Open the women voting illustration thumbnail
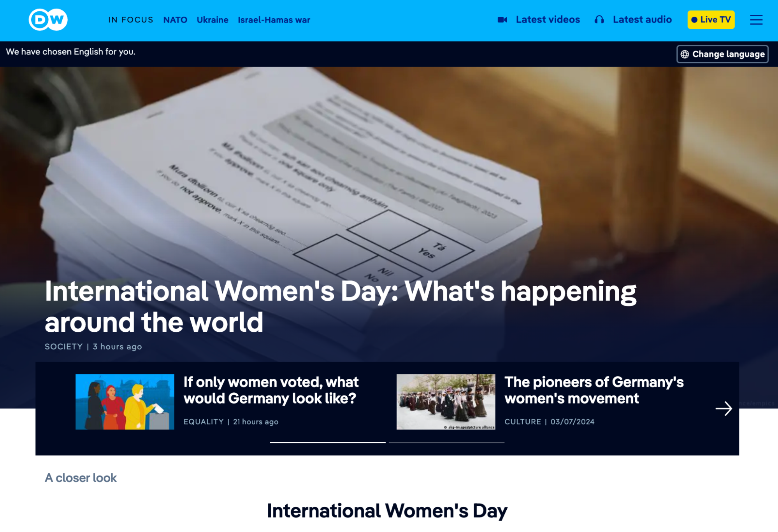The height and width of the screenshot is (532, 778). (125, 402)
